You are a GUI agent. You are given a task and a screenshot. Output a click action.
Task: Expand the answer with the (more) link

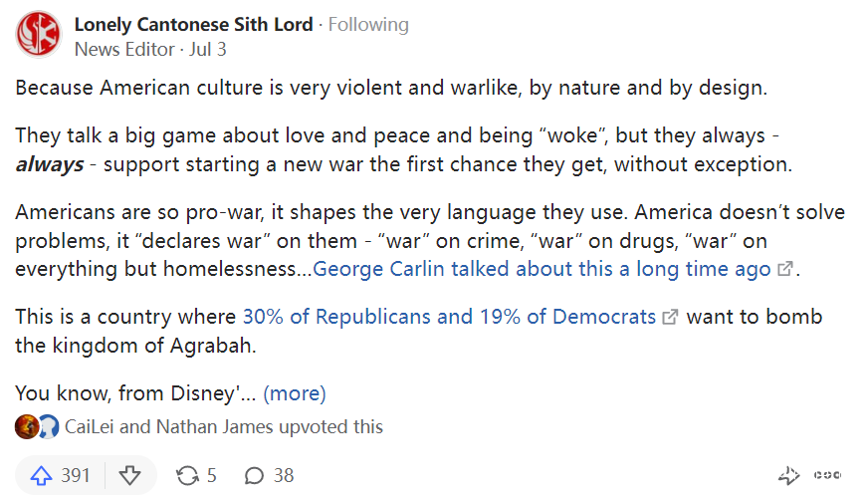[294, 392]
